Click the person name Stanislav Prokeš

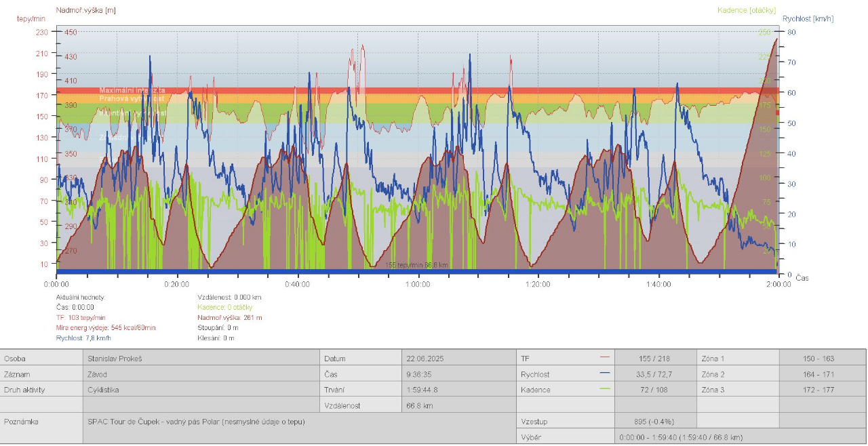click(115, 358)
